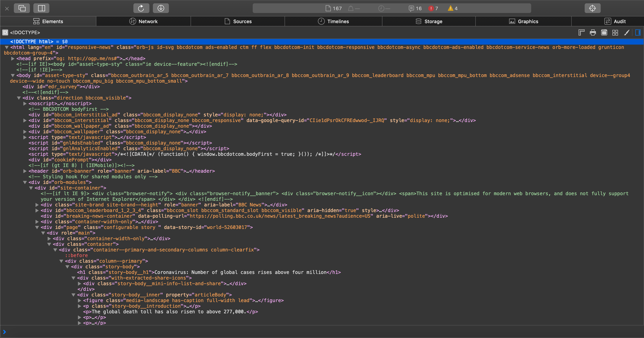
Task: Click the yellow warnings count indicator
Action: pos(453,8)
